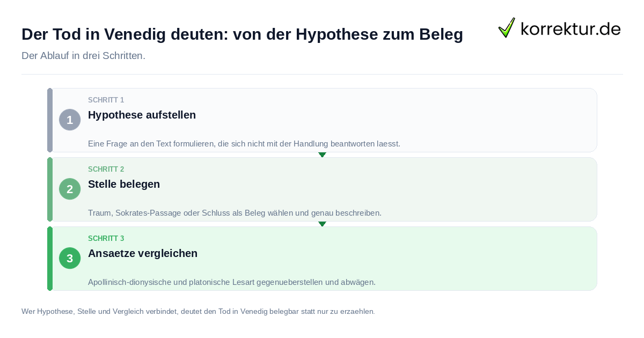The width and height of the screenshot is (644, 338).
Task: Click the footer sentence starting 'Wer Hypothese'
Action: coord(198,311)
